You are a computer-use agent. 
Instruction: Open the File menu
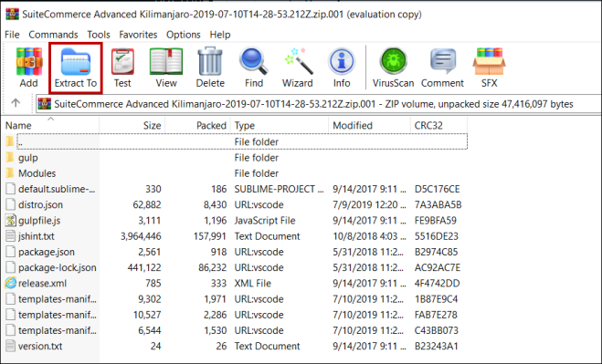[x=12, y=35]
